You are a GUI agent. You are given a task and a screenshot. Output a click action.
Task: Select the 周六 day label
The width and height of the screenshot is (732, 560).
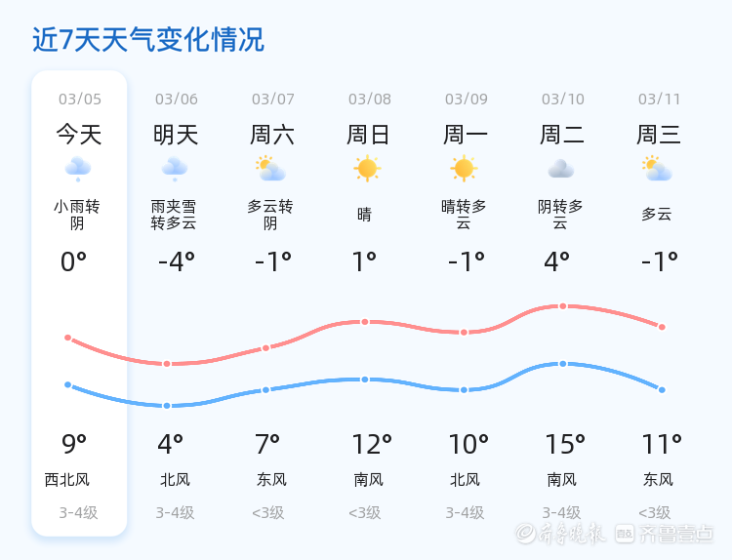(272, 135)
